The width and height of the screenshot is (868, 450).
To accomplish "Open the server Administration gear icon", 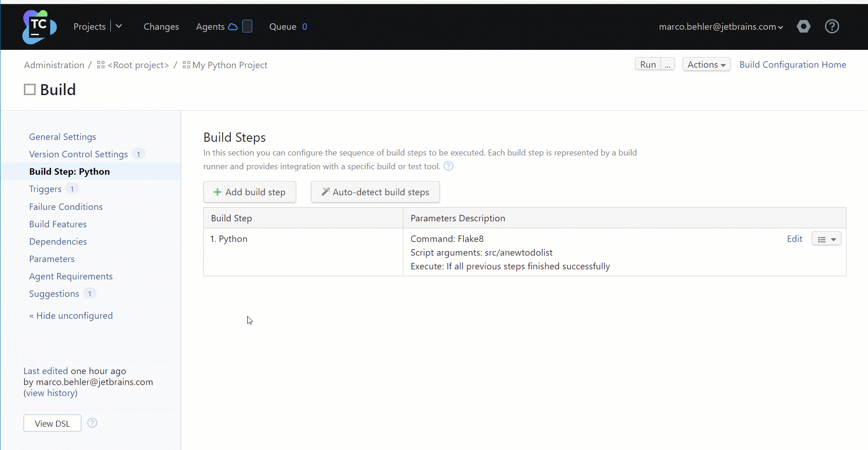I will (803, 27).
